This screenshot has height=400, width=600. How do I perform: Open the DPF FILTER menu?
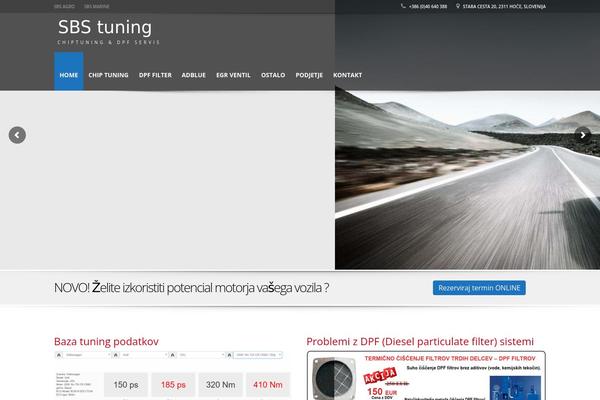(155, 75)
